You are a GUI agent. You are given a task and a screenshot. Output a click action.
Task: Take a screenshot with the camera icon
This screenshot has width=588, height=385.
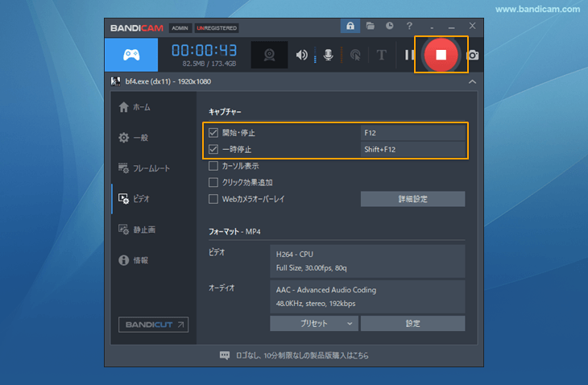coord(474,56)
